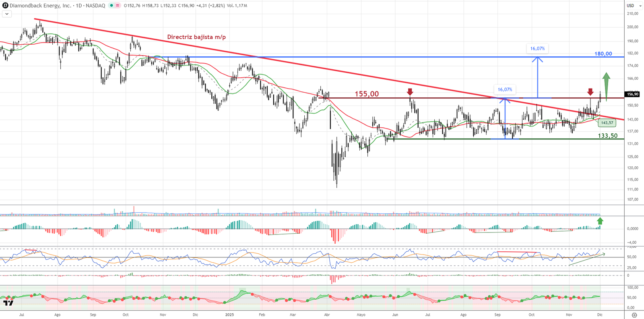Click the TradingView logo in bottom corner
Viewport: 644px width, 319px height.
click(8, 302)
